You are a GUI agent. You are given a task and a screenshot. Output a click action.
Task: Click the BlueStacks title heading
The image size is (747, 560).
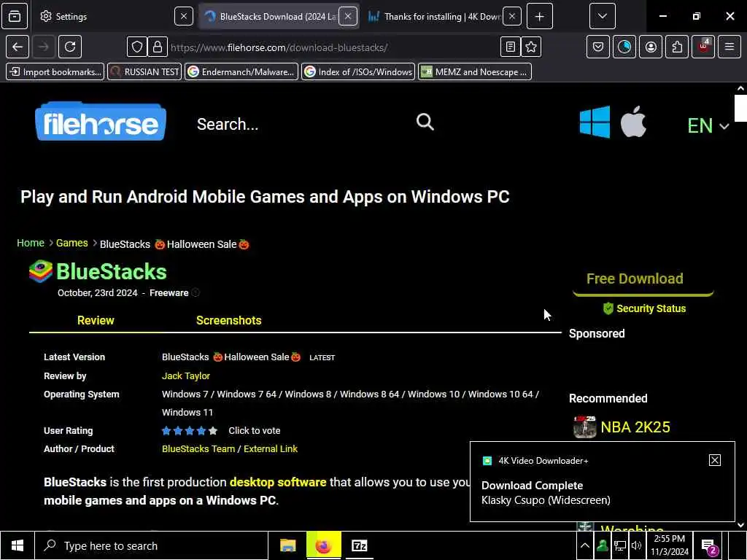tap(112, 271)
